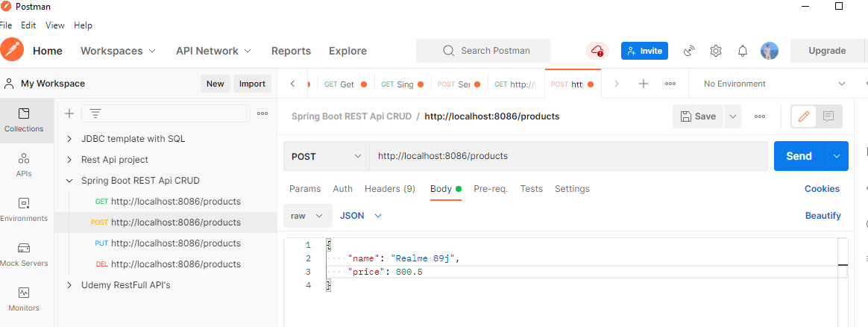The height and width of the screenshot is (327, 868).
Task: Open the JSON format dropdown
Action: click(361, 216)
